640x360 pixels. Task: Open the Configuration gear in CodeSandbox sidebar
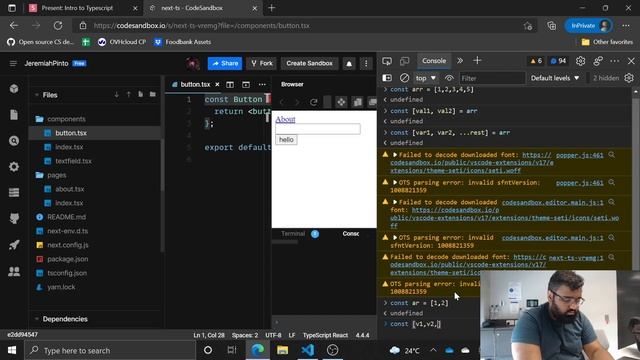14,167
